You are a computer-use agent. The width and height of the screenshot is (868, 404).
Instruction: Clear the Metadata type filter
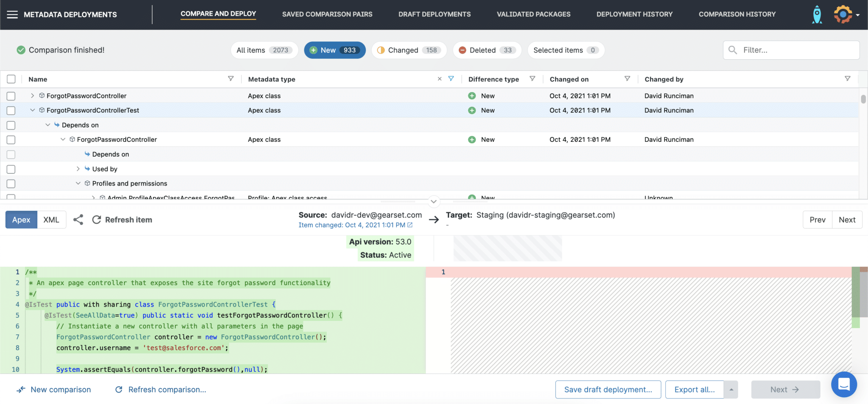(440, 79)
